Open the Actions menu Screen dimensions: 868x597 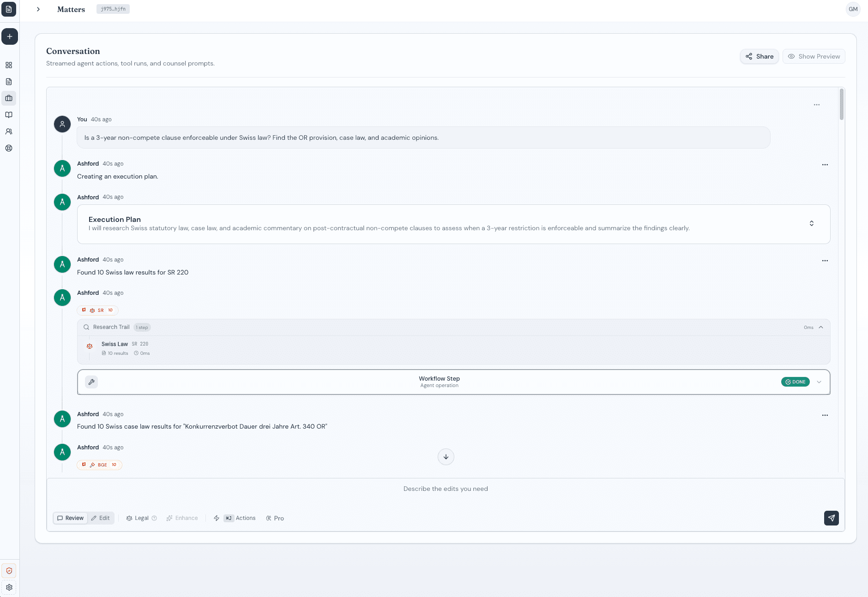tap(240, 518)
